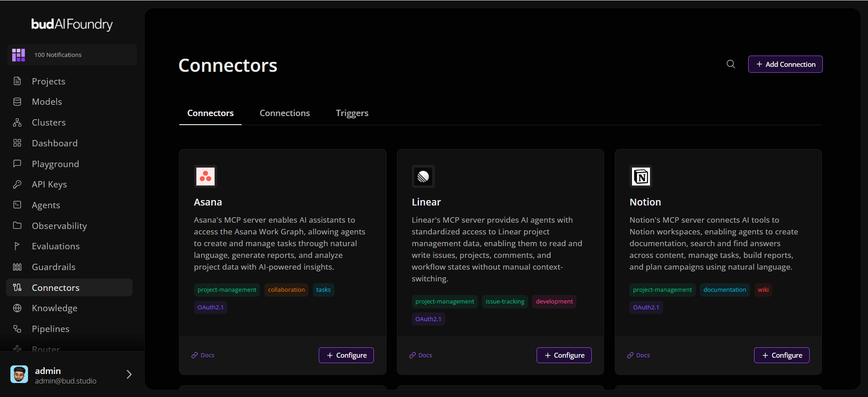The width and height of the screenshot is (868, 397).
Task: Click Linear's development tag
Action: tap(554, 301)
